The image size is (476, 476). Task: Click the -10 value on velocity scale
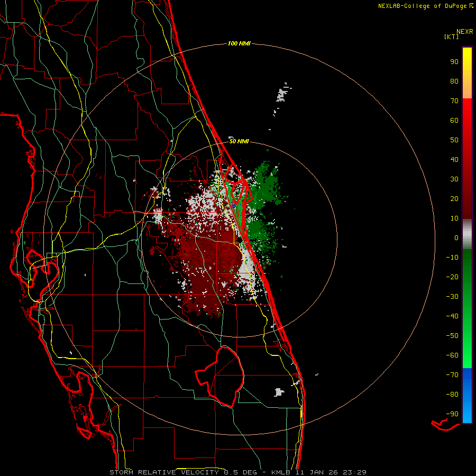[x=452, y=258]
